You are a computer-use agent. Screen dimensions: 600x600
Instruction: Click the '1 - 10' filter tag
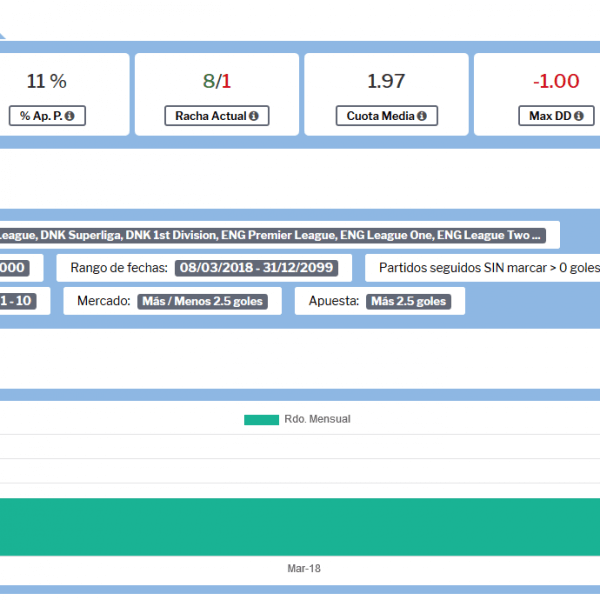pos(16,301)
